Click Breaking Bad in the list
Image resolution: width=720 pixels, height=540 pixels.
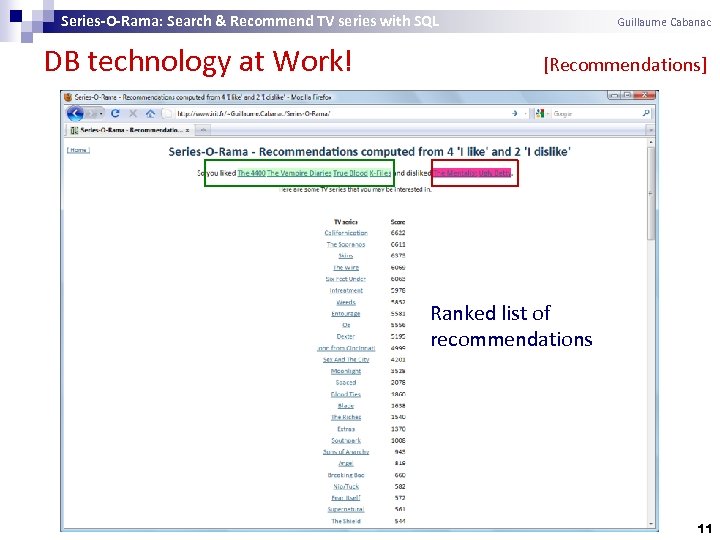point(346,475)
